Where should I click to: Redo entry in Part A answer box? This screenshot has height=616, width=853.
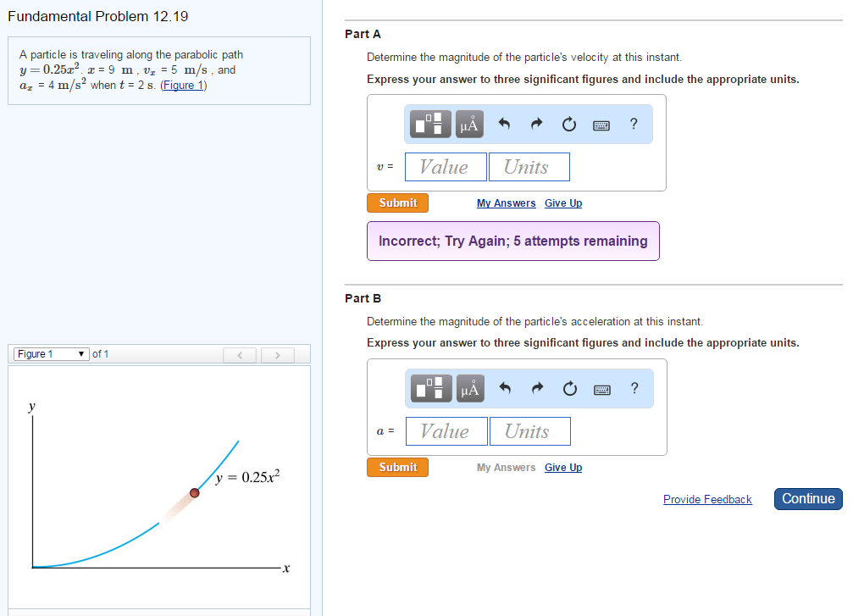click(x=536, y=124)
